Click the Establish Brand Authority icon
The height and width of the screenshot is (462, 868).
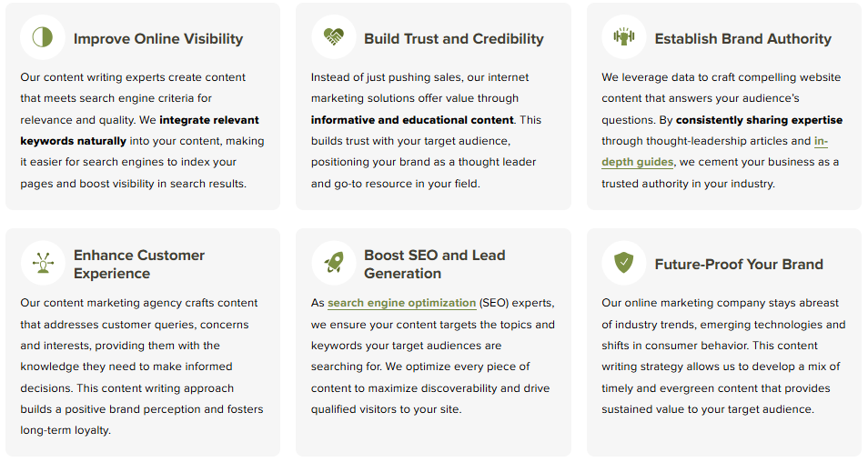click(623, 37)
